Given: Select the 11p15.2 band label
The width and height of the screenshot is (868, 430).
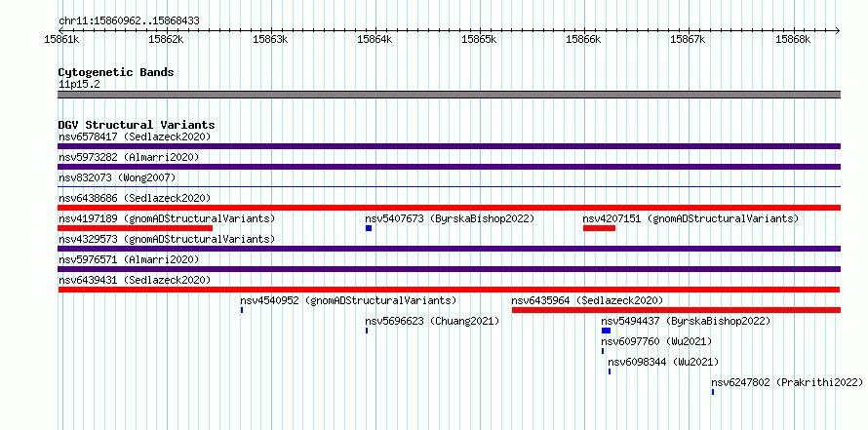Looking at the screenshot, I should click(x=79, y=84).
